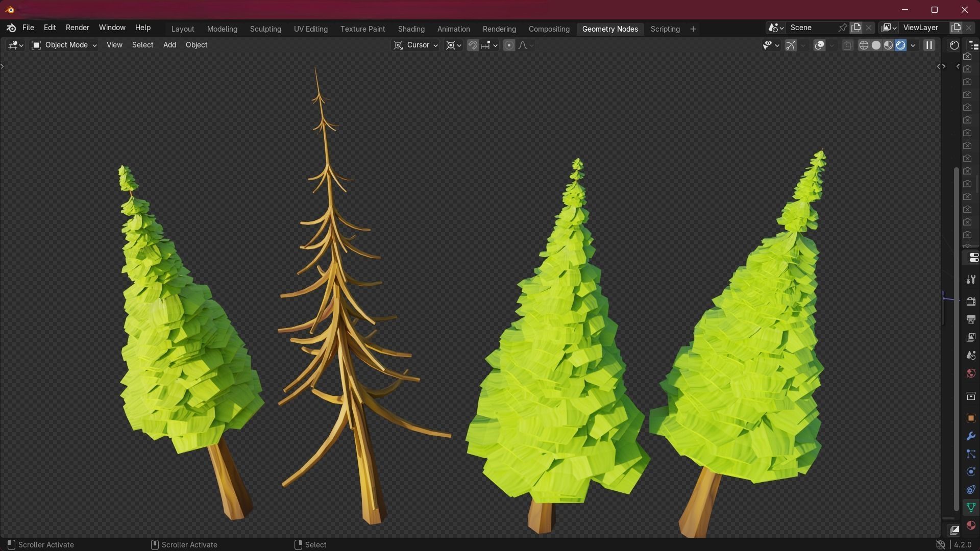The width and height of the screenshot is (980, 551).
Task: Toggle X-Ray mode
Action: (x=847, y=45)
